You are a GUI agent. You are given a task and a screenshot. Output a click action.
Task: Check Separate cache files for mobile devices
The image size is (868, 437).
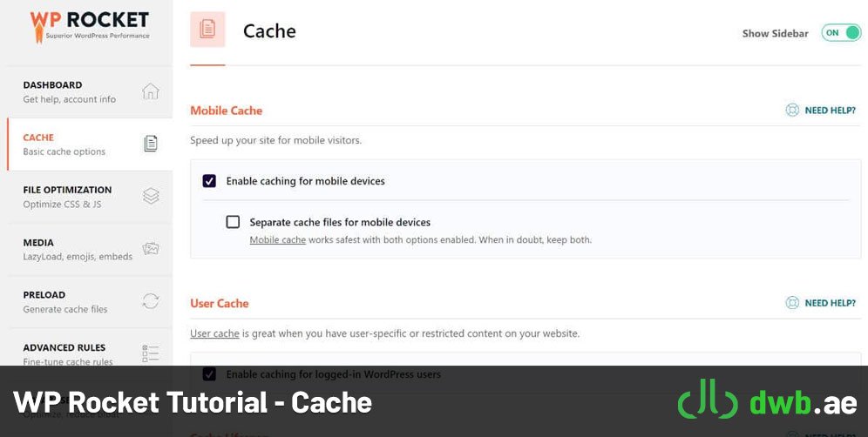click(x=233, y=222)
